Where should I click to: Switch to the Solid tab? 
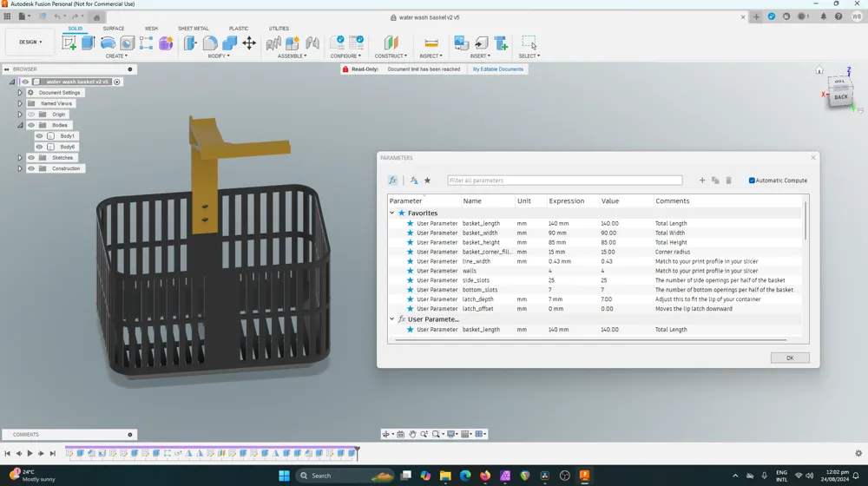[76, 29]
